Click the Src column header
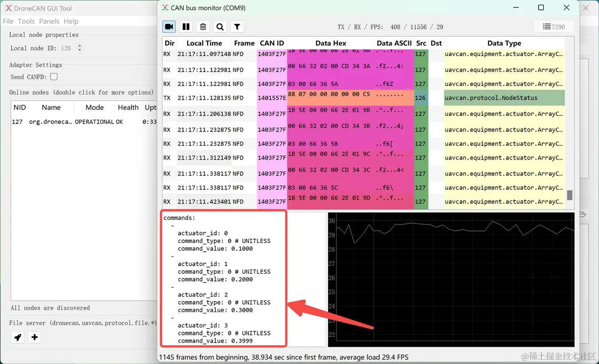 421,43
